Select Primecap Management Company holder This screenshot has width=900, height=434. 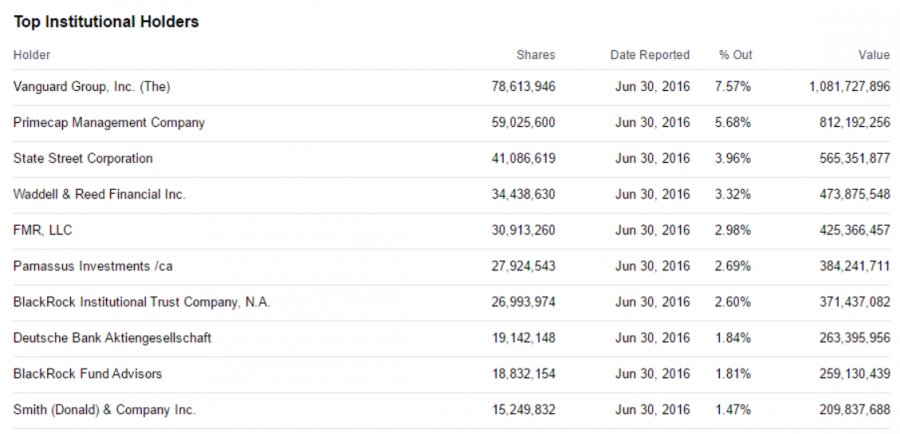click(108, 123)
